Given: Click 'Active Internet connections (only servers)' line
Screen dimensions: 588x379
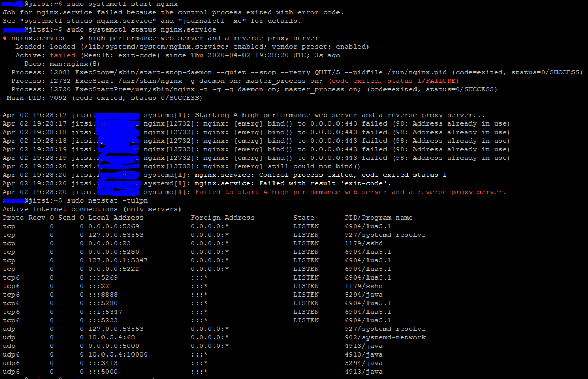Looking at the screenshot, I should [92, 209].
